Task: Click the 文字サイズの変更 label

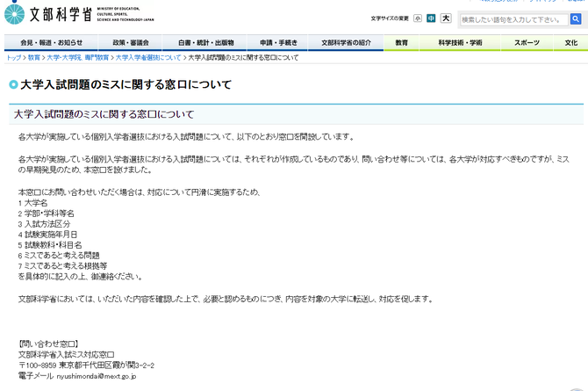Action: [x=390, y=18]
